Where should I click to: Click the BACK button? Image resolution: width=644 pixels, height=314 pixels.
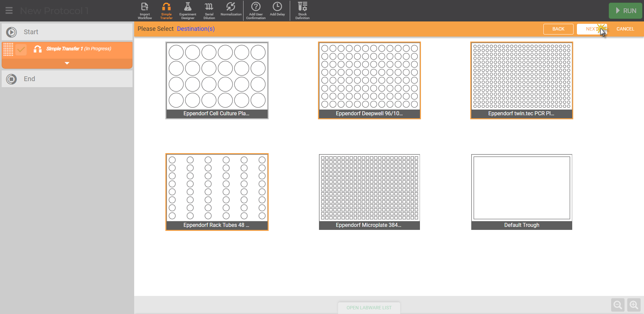[x=558, y=29]
